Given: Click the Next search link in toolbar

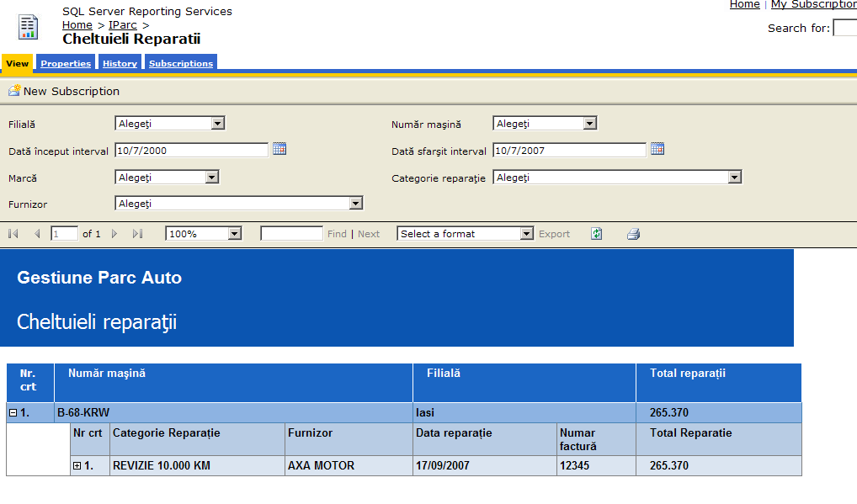Looking at the screenshot, I should (369, 234).
